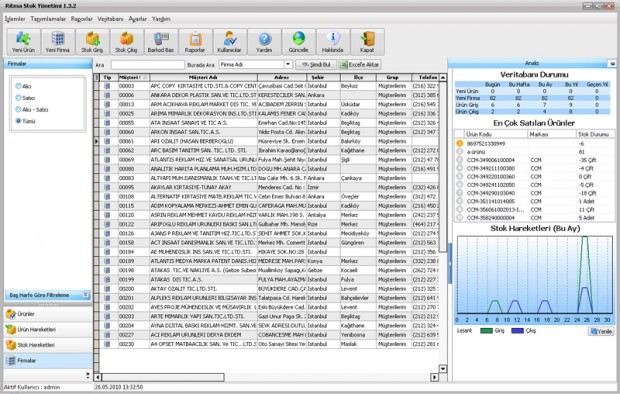The width and height of the screenshot is (620, 394).
Task: Open Ürün Hareketleri in the sidebar
Action: click(x=48, y=330)
